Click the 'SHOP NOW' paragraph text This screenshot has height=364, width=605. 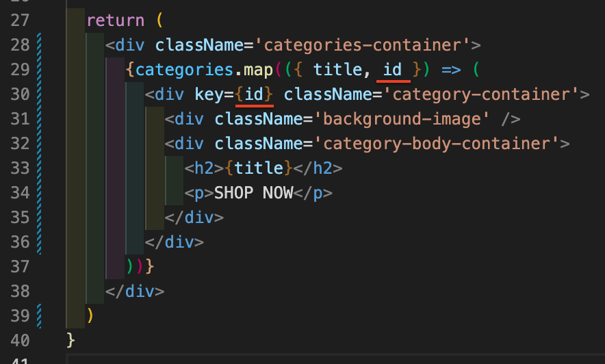click(x=253, y=193)
